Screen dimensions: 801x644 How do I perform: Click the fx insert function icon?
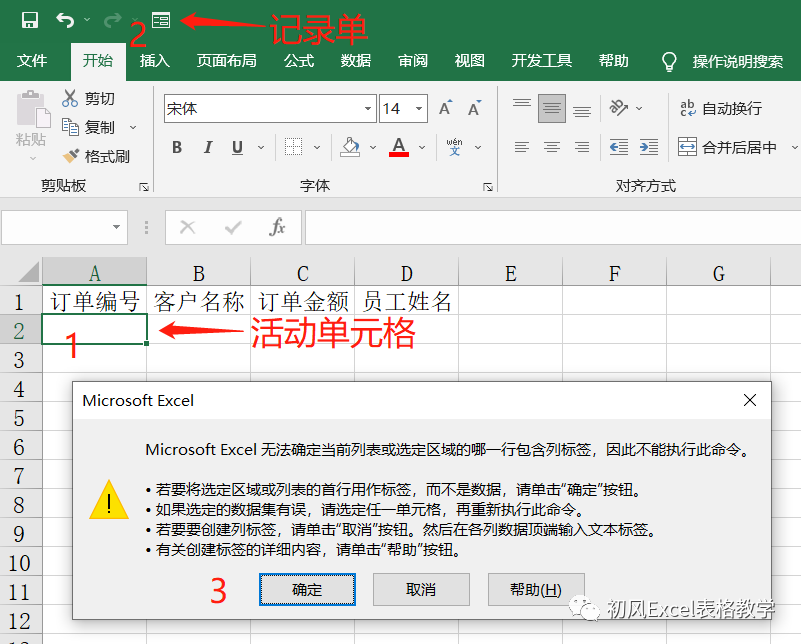click(x=277, y=227)
